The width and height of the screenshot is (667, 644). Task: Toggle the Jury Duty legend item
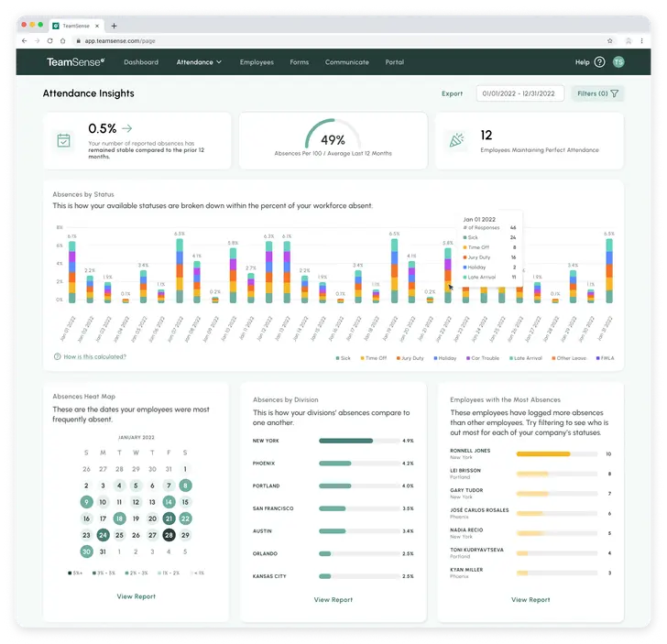(410, 358)
